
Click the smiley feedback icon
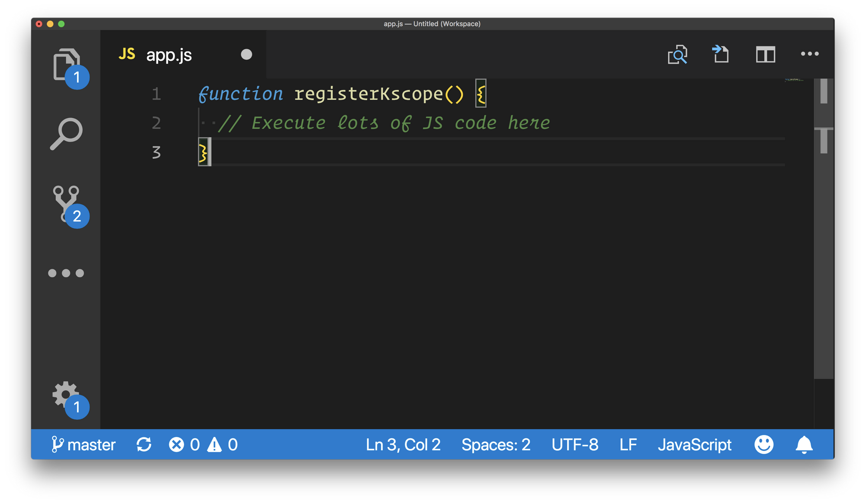tap(764, 445)
